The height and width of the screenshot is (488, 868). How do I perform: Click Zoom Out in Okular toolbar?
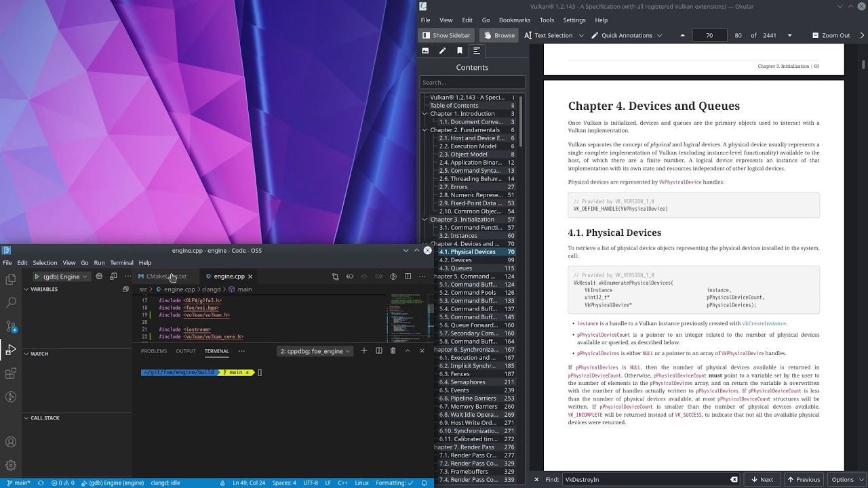click(831, 35)
